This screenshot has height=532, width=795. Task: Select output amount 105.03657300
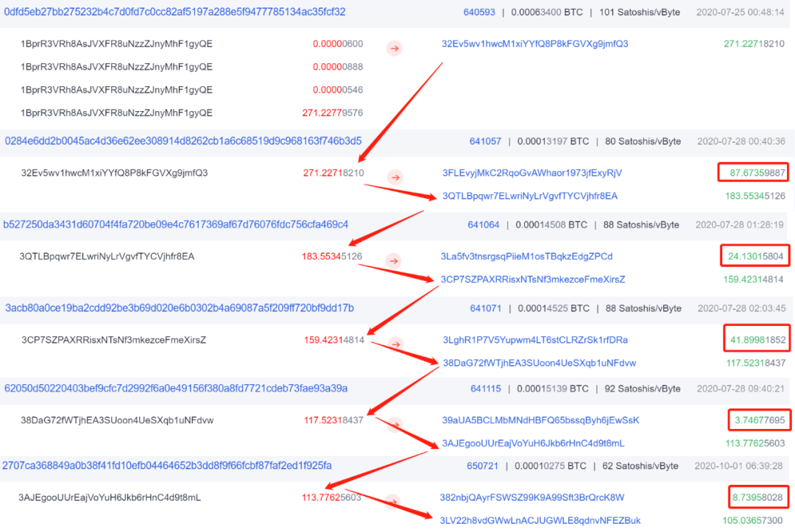pos(752,521)
